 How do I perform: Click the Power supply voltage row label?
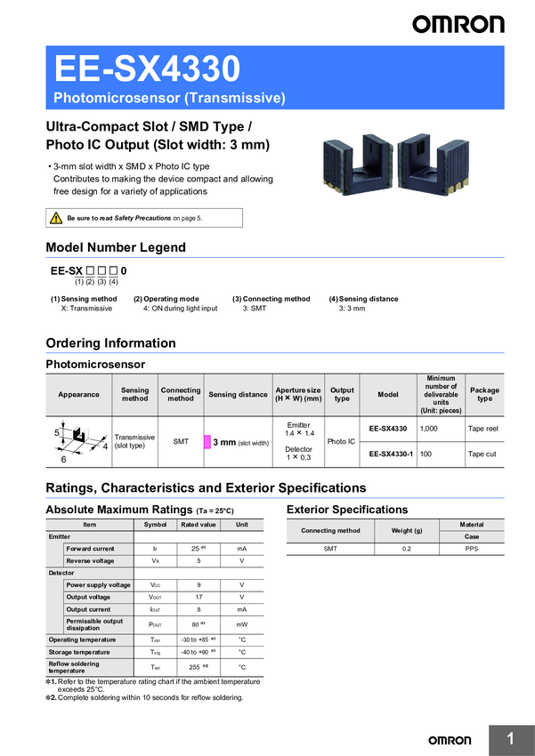pos(99,585)
